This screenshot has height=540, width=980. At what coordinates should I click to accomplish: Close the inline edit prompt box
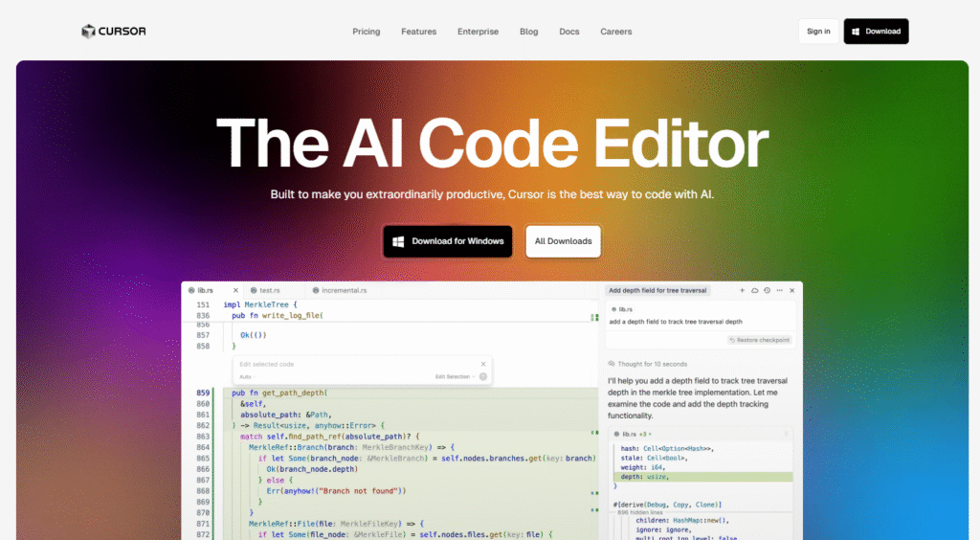[483, 364]
